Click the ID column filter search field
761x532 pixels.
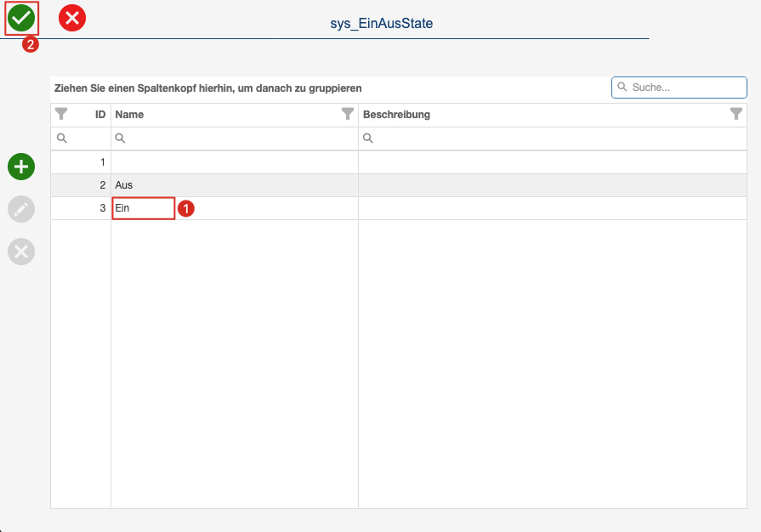click(x=81, y=139)
